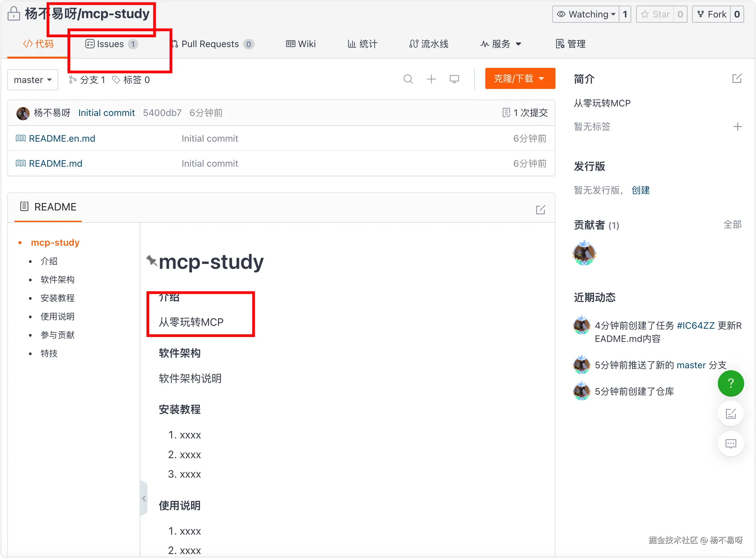Viewport: 756px width, 558px height.
Task: Open the Wiki tab
Action: (x=301, y=44)
